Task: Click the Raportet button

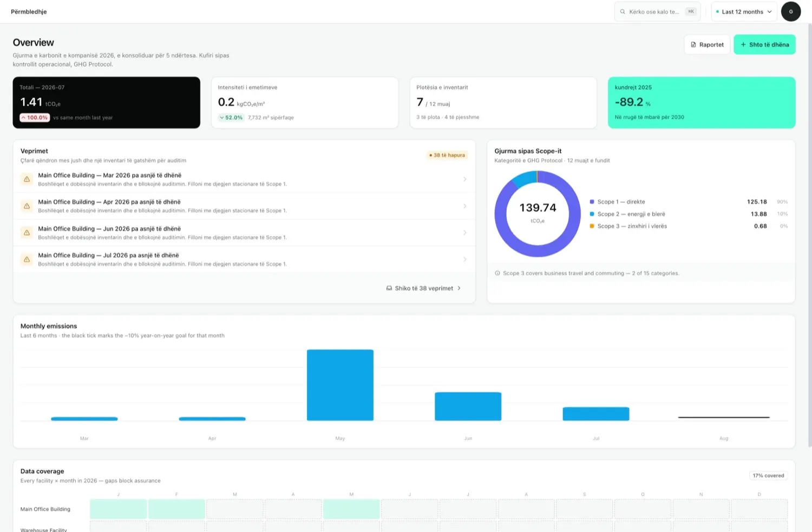Action: point(708,44)
